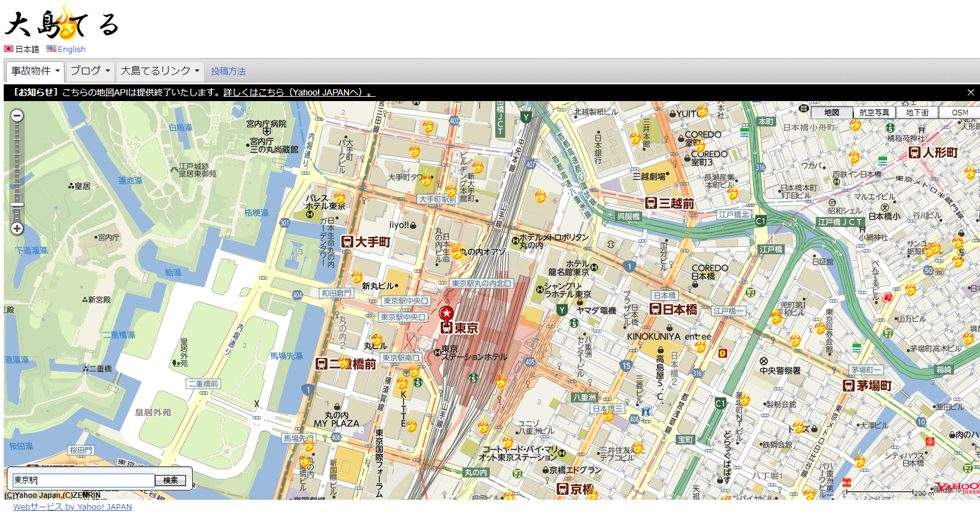980x519 pixels.
Task: Select the 航空写真 map type tab
Action: [x=874, y=112]
